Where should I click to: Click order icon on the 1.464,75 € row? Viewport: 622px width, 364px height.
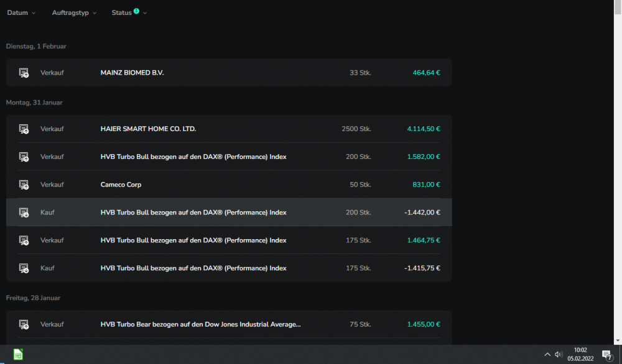tap(24, 240)
